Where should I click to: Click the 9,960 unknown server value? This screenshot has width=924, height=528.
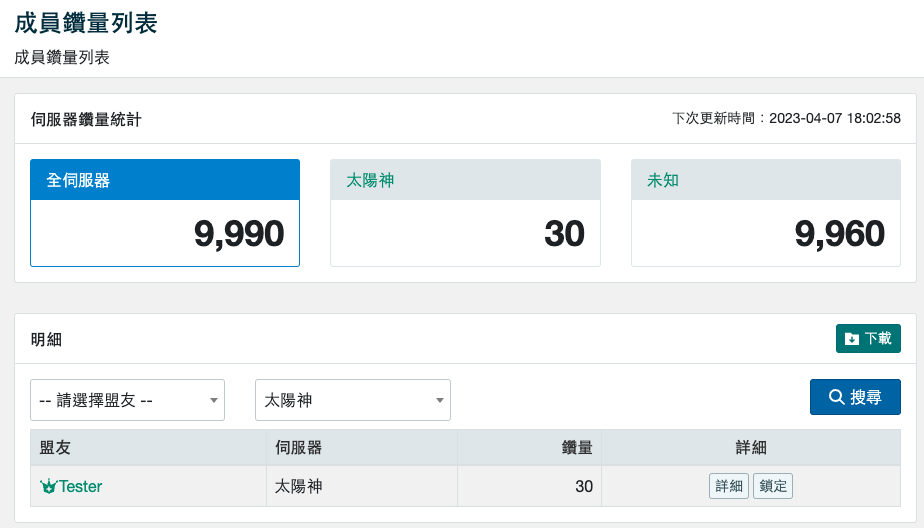pos(839,234)
